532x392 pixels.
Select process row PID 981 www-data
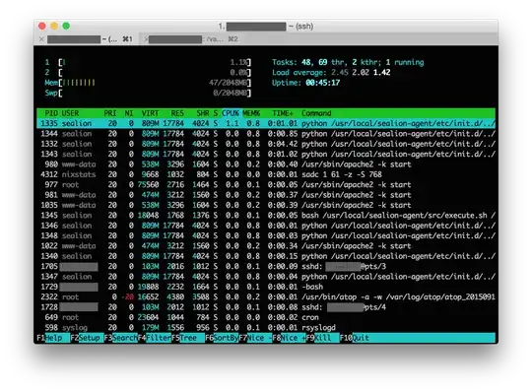click(266, 195)
